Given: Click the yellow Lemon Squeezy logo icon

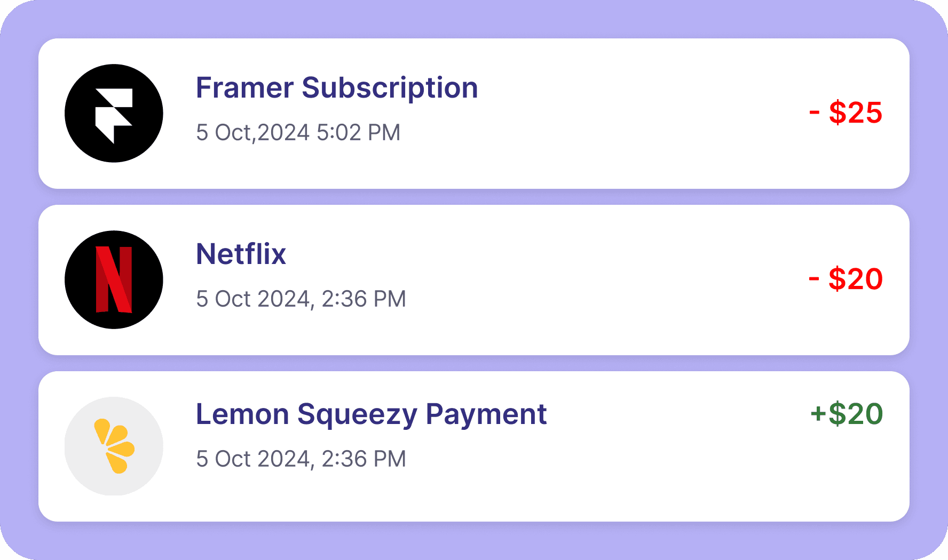Looking at the screenshot, I should [x=114, y=446].
